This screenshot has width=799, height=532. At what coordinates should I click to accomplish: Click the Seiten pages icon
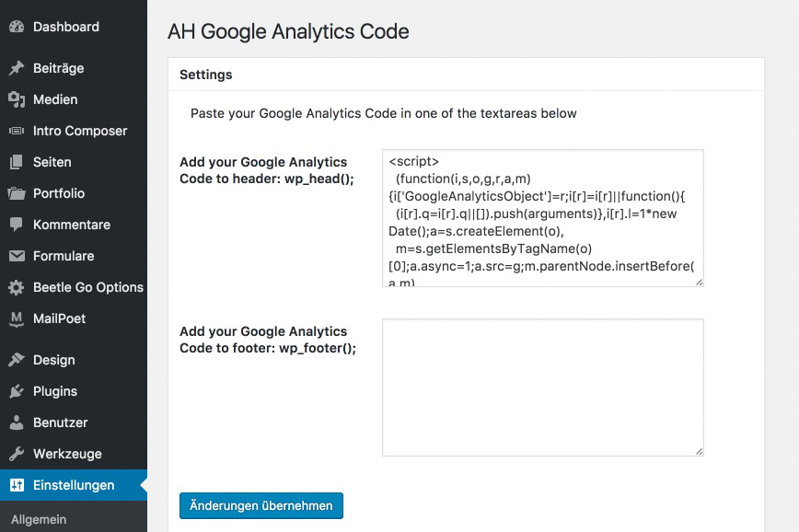pos(17,162)
